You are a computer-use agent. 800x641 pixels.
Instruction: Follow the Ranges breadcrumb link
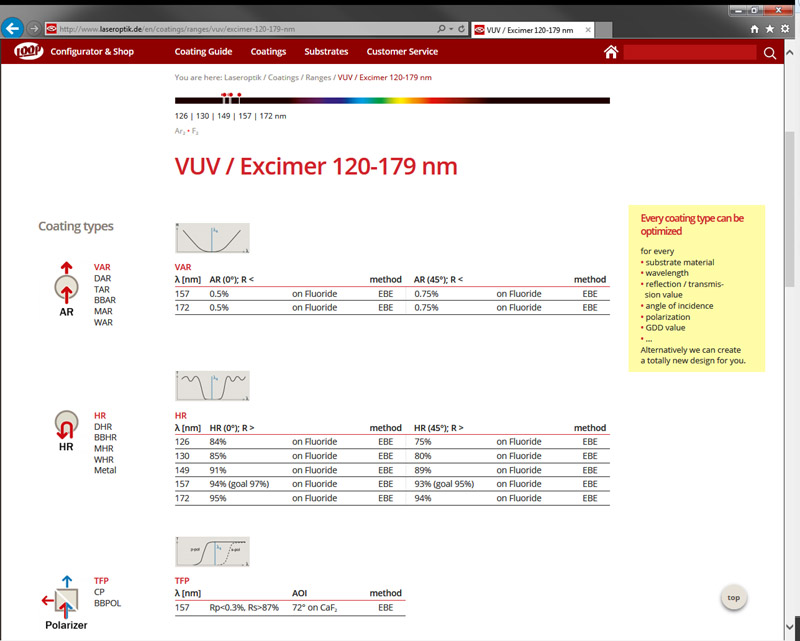pyautogui.click(x=318, y=78)
